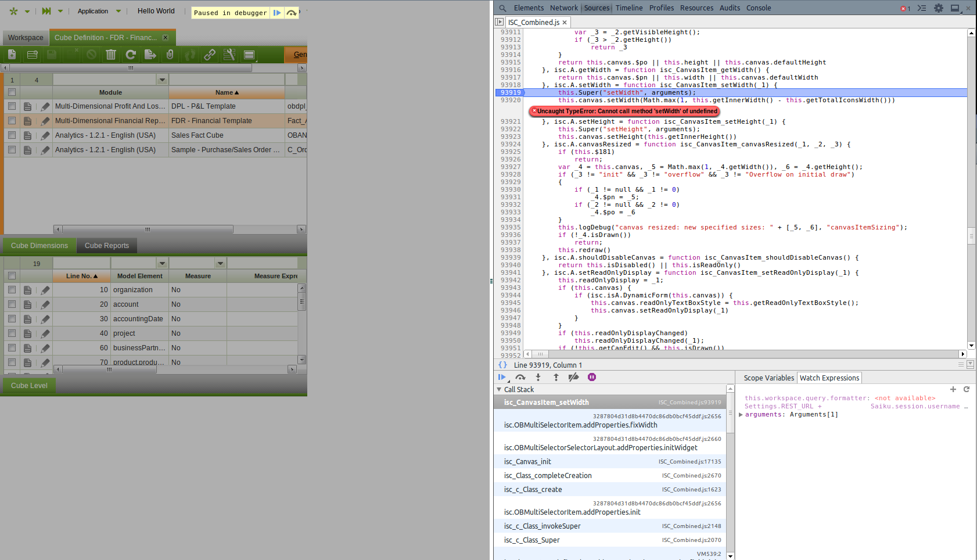
Task: Click the Cube Level button
Action: tap(29, 386)
